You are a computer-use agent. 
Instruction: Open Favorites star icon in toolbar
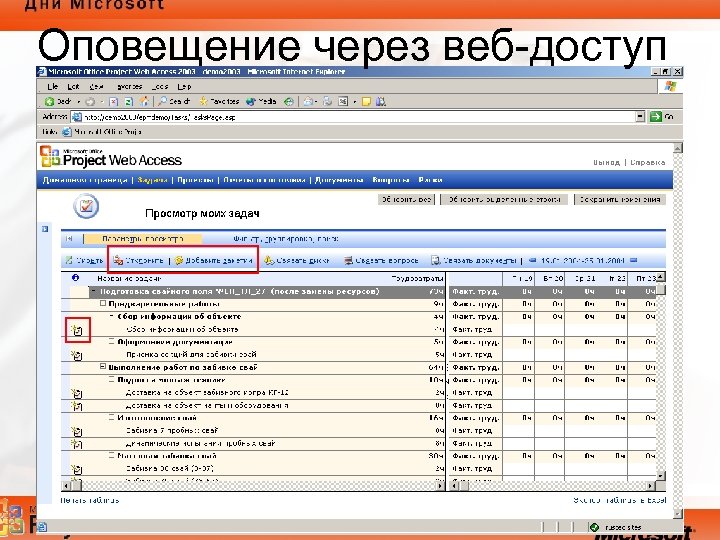click(203, 101)
